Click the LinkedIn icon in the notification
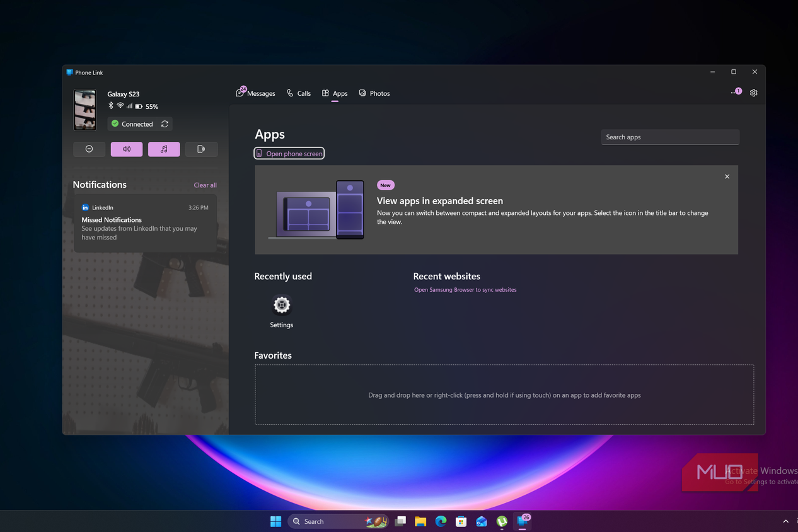 (x=85, y=207)
